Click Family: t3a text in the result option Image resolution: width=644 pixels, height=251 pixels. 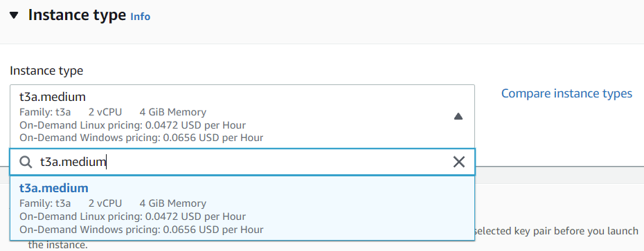pos(45,203)
